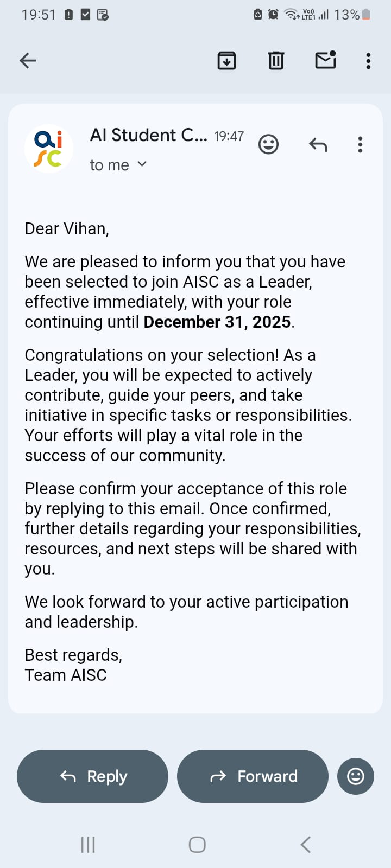Screen dimensions: 391x868
Task: Delete this email with trash icon
Action: (x=276, y=60)
